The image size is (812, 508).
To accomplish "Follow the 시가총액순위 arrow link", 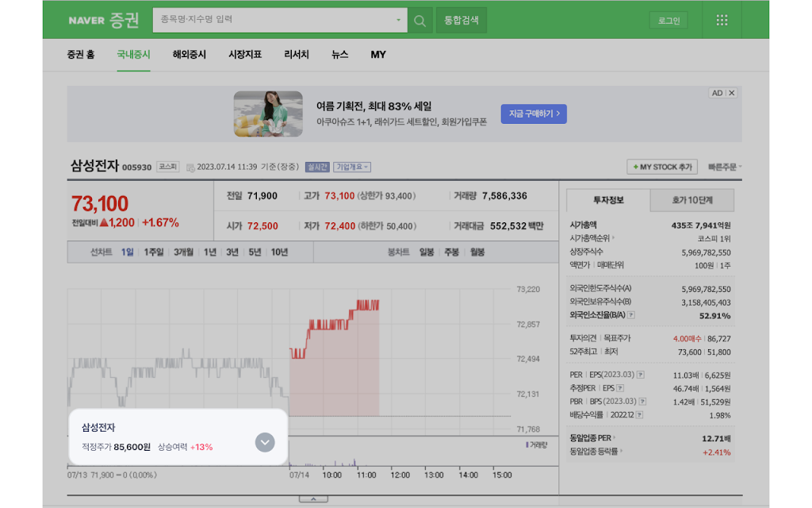I will coord(592,238).
